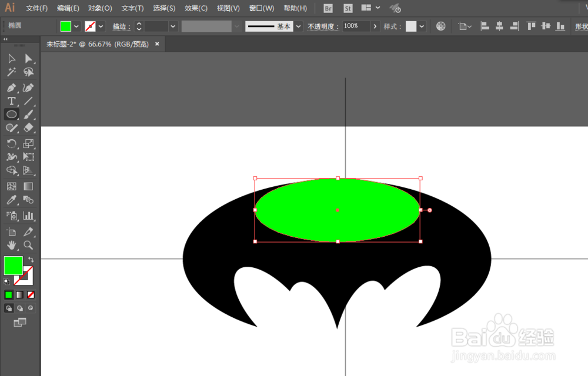Toggle fill and stroke swap arrow

[x=29, y=258]
